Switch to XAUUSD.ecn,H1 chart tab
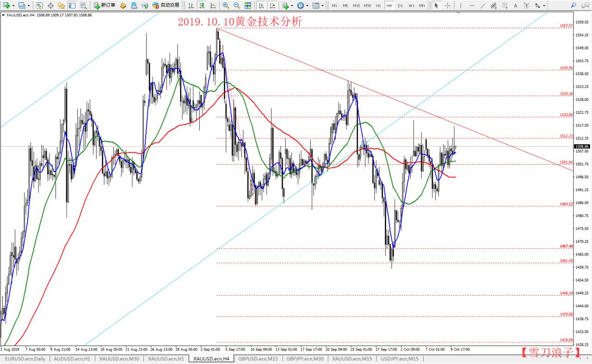 tap(166, 358)
